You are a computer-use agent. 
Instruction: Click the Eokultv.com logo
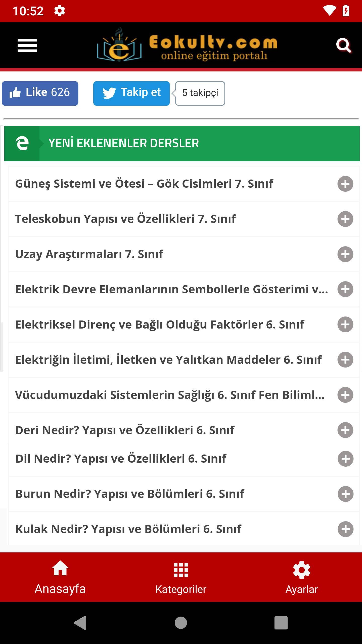click(187, 45)
